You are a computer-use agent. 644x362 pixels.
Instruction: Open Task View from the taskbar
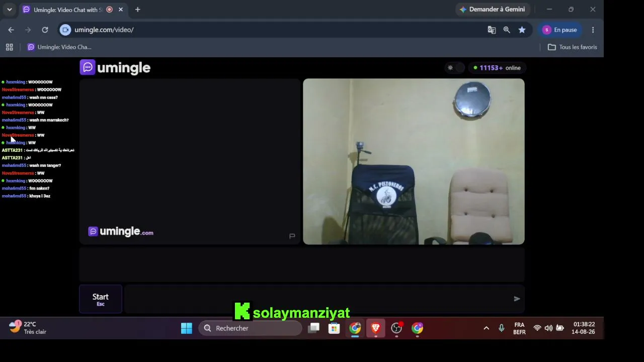coord(314,328)
